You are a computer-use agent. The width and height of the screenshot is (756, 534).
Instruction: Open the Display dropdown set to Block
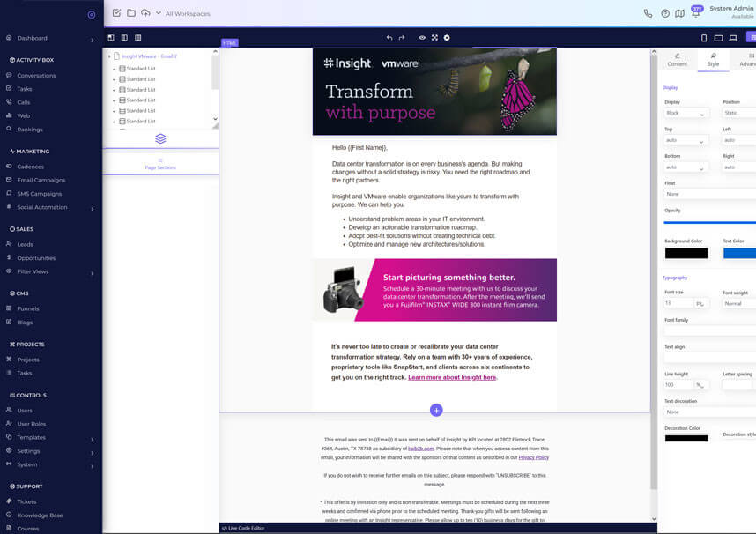tap(686, 114)
